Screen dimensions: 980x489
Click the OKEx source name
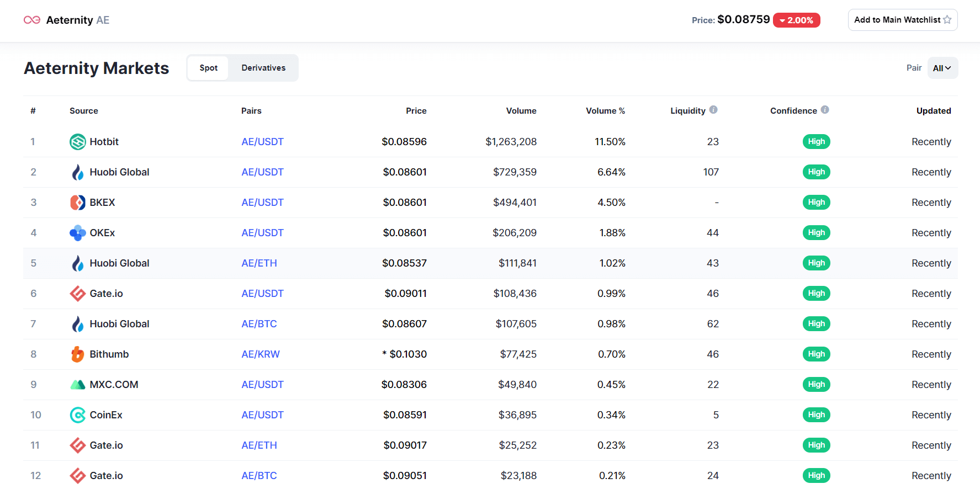(103, 233)
